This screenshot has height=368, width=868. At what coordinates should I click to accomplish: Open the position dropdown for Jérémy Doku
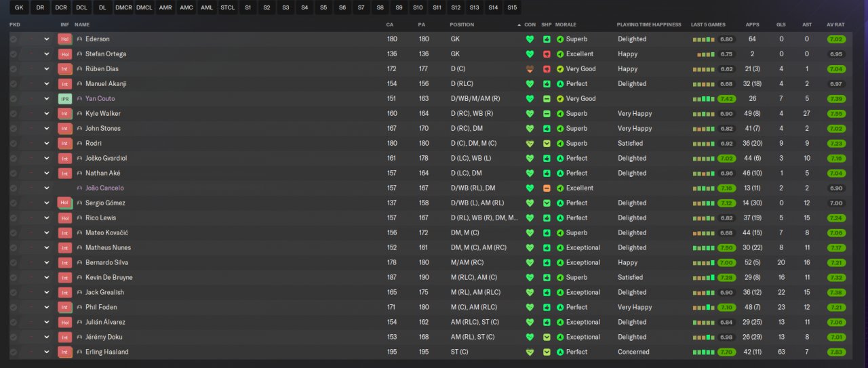(47, 338)
